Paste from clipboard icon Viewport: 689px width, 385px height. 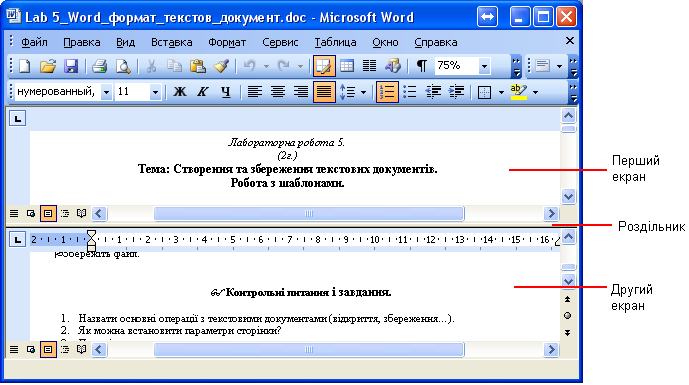pos(198,66)
